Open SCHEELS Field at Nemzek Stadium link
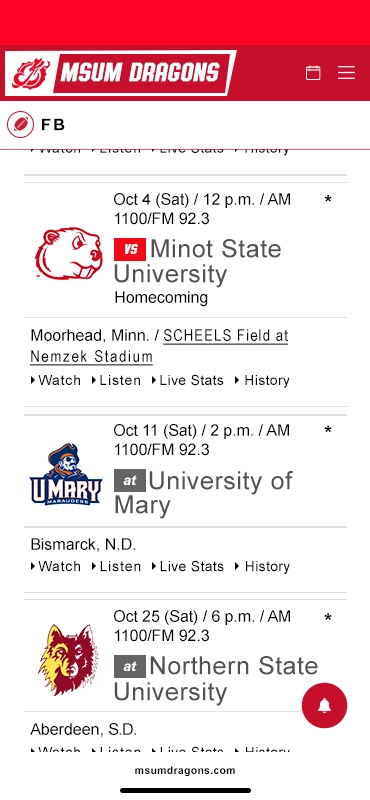The height and width of the screenshot is (800, 370). (x=159, y=346)
